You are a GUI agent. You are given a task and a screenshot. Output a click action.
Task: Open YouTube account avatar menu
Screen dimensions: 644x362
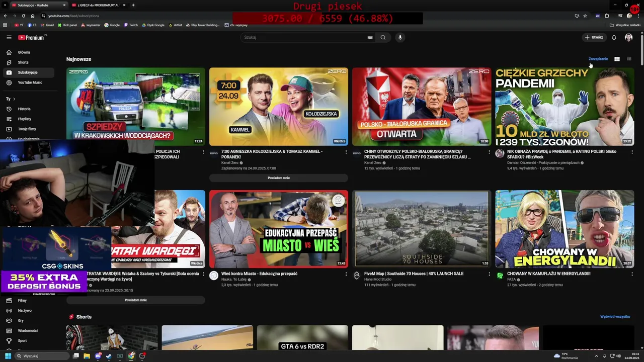628,37
